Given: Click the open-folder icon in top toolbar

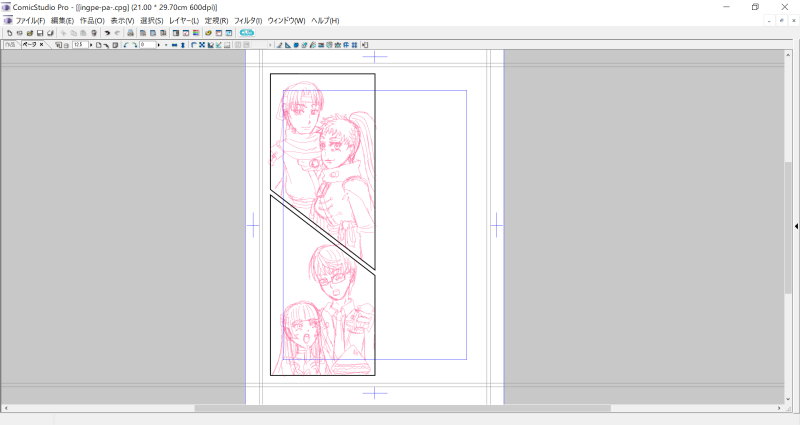Looking at the screenshot, I should 30,33.
